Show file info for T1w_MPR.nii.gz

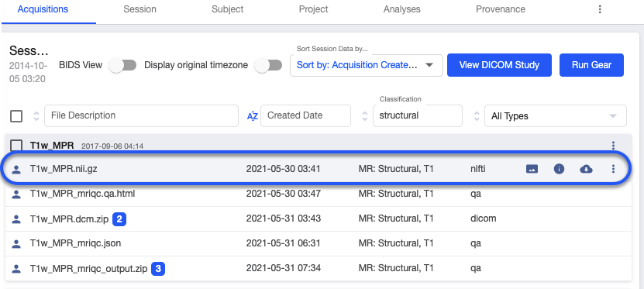(x=559, y=169)
